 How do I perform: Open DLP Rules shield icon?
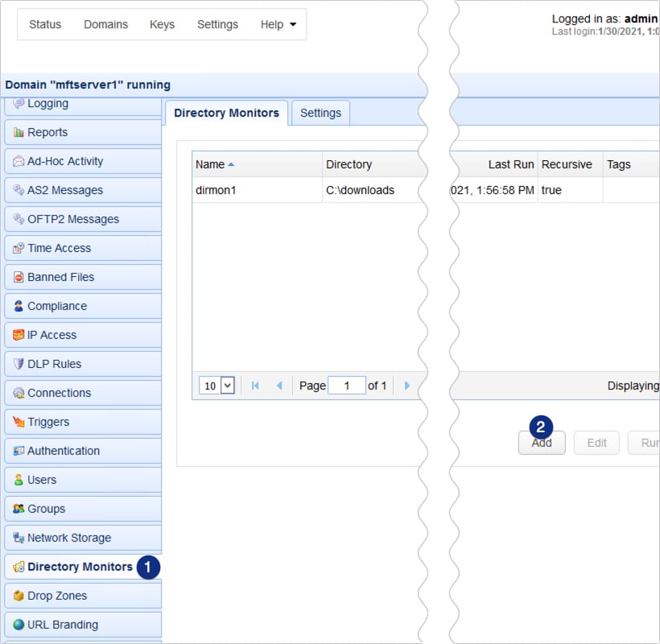(x=19, y=364)
